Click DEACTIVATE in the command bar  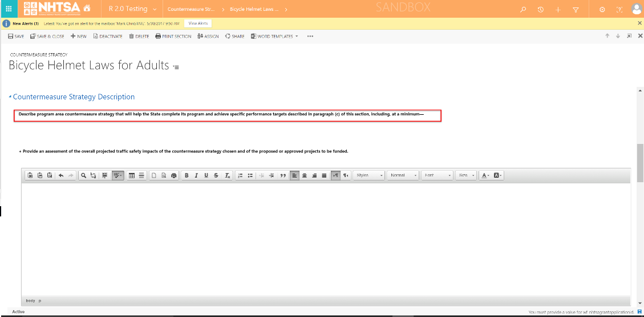pyautogui.click(x=108, y=36)
